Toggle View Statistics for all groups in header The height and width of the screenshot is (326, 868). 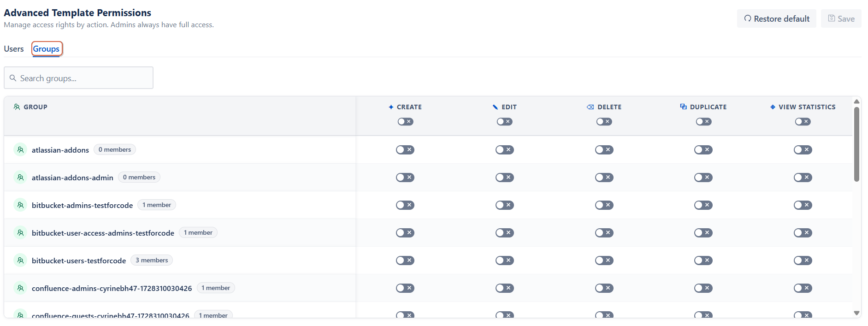pos(803,122)
